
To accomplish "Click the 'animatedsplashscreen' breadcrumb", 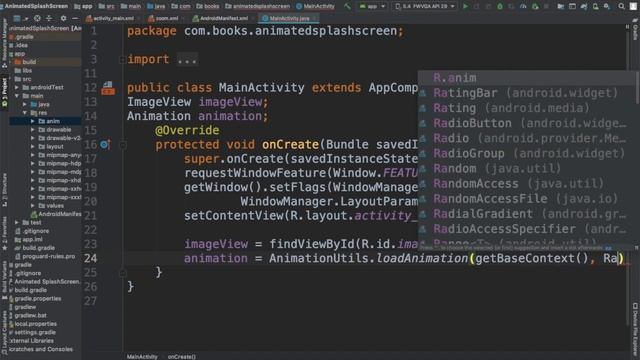I will tap(258, 6).
